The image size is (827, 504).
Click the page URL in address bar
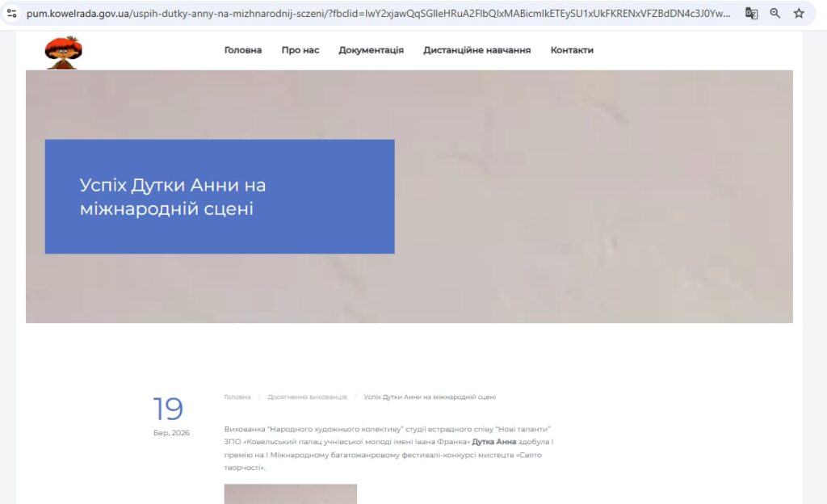click(x=380, y=13)
